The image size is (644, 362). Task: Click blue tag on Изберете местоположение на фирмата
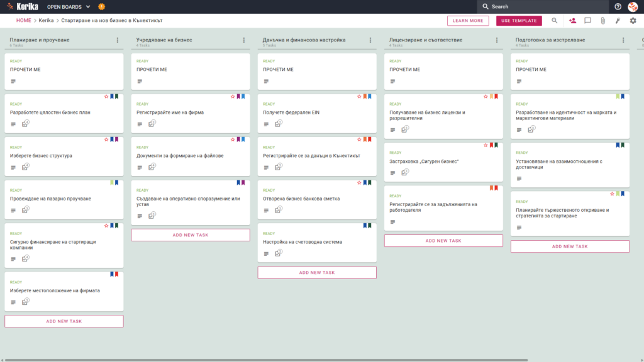click(112, 274)
